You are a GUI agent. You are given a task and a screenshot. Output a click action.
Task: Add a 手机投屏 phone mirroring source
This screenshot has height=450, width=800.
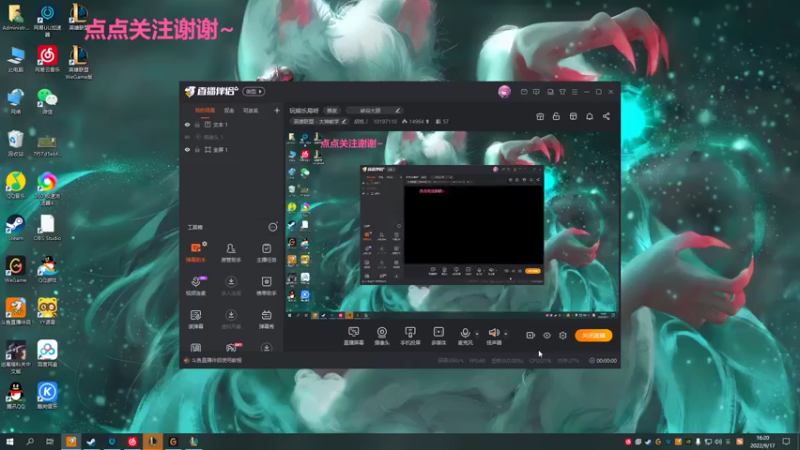[x=410, y=336]
